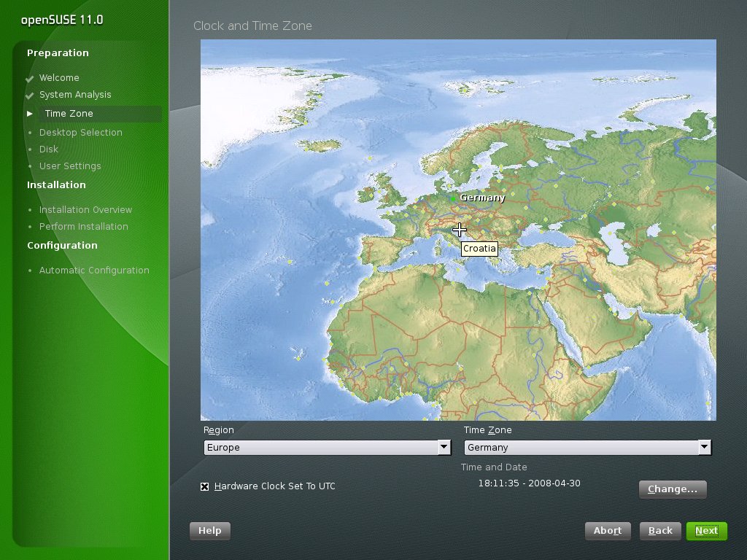This screenshot has height=560, width=747.
Task: Click the Change... time button
Action: click(673, 489)
